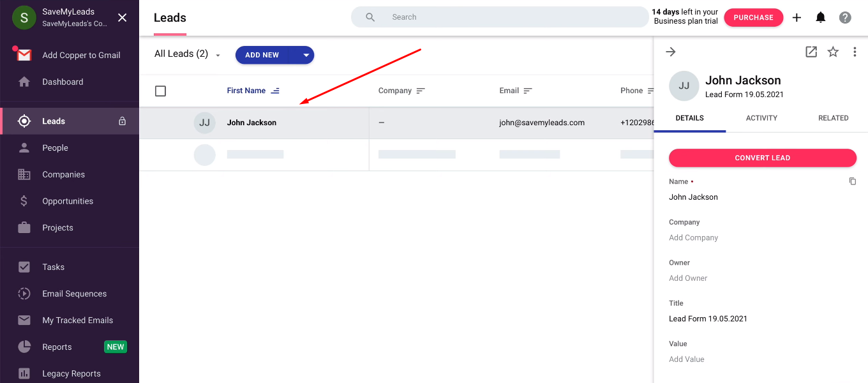The image size is (868, 383).
Task: Edit Title field Lead Form 19.05.2021
Action: click(x=708, y=319)
